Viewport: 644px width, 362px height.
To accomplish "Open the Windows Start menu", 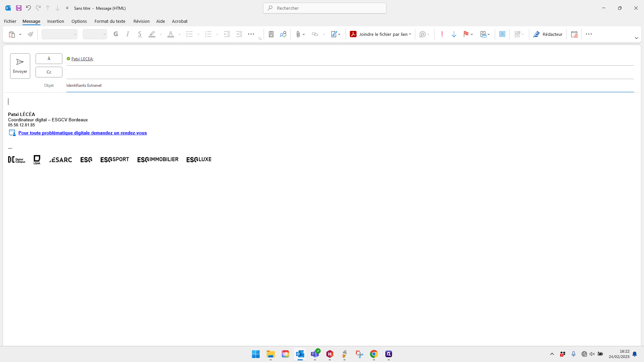I will pos(256,354).
